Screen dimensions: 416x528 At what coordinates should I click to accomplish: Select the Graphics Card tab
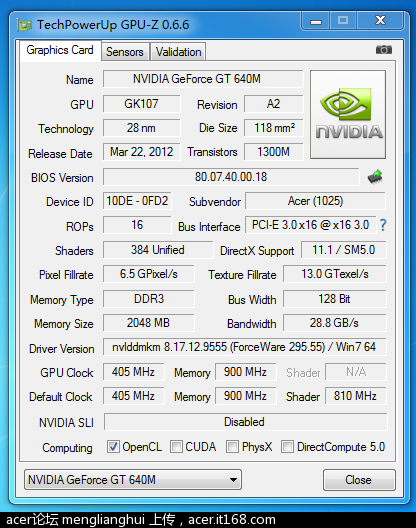pyautogui.click(x=60, y=50)
